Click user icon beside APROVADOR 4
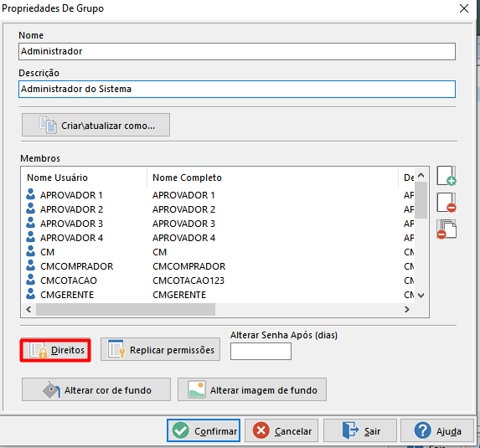 coord(30,237)
